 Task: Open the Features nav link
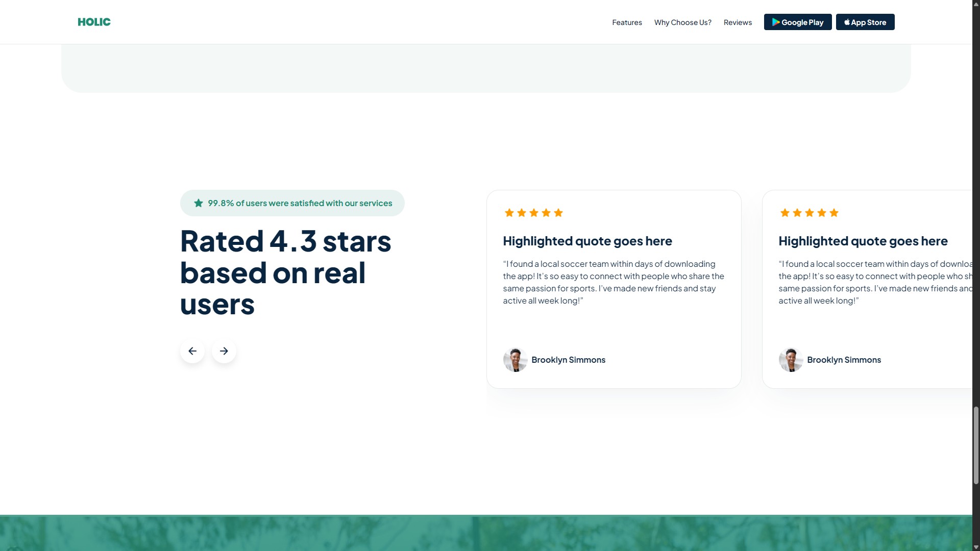pos(627,22)
